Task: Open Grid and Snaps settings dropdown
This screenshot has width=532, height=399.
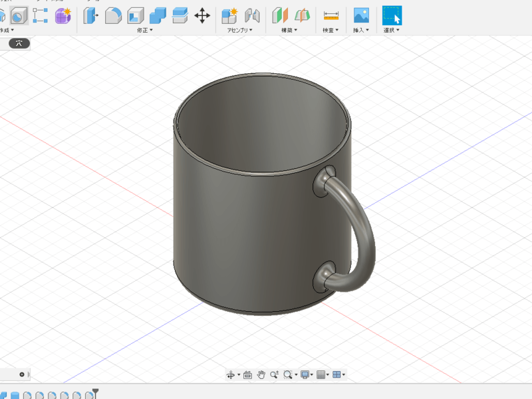Action: coord(323,375)
